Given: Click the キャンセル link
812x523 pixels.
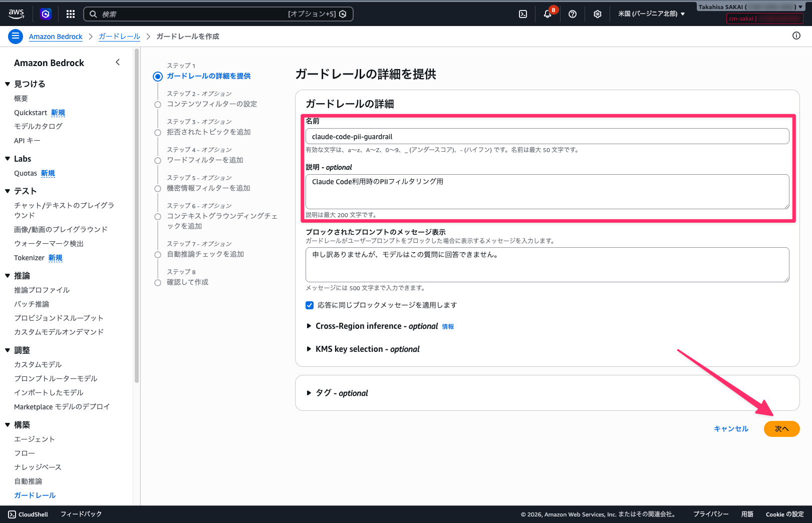Looking at the screenshot, I should click(731, 429).
